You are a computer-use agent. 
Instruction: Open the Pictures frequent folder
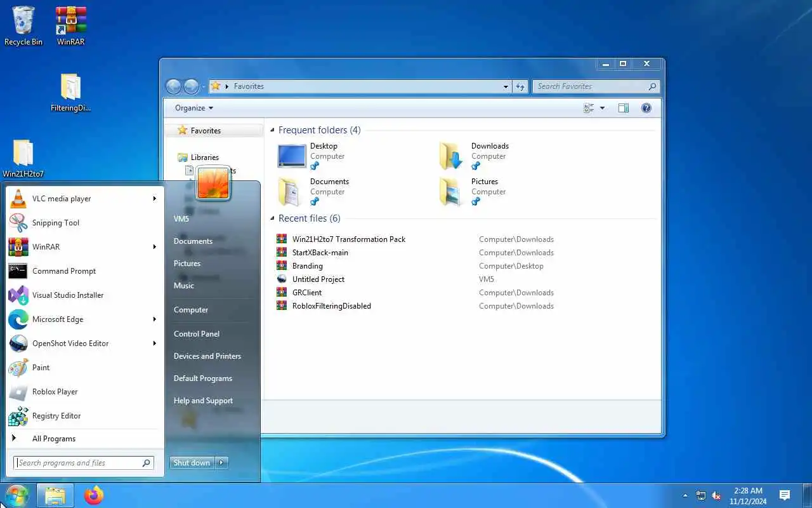coord(473,192)
